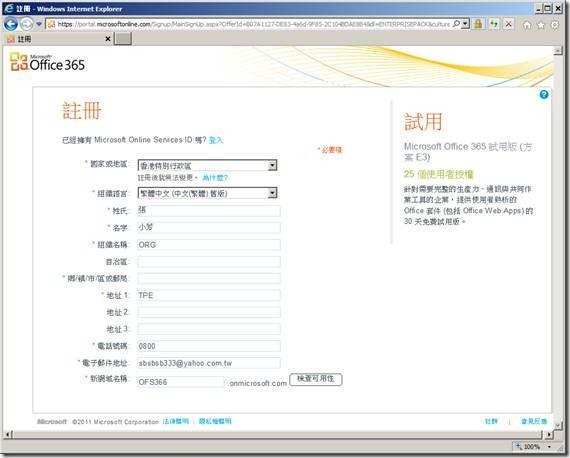Click the 法律聲明 legal link in footer
Image resolution: width=570 pixels, height=458 pixels.
pyautogui.click(x=176, y=421)
